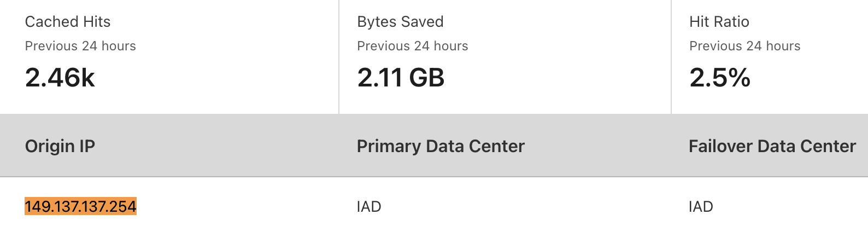This screenshot has width=868, height=232.
Task: Select the Cached Hits title
Action: (68, 22)
